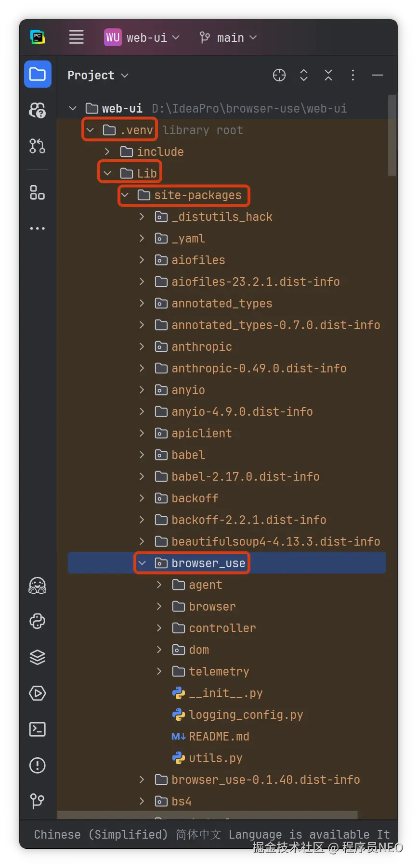This screenshot has height=868, width=417.
Task: Open the main branch dropdown
Action: 229,38
